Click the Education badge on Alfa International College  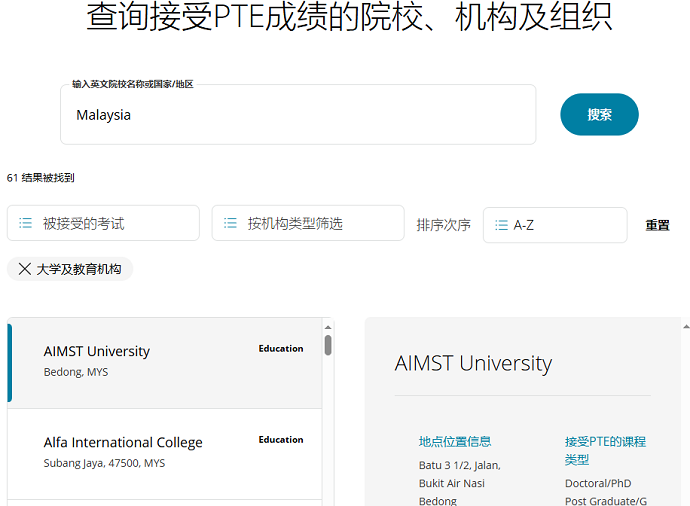(x=281, y=440)
